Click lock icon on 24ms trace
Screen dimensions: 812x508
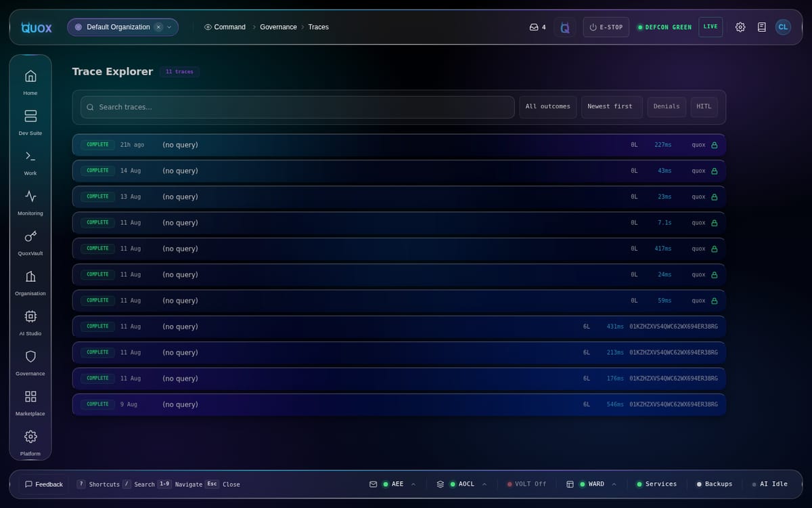pos(715,274)
